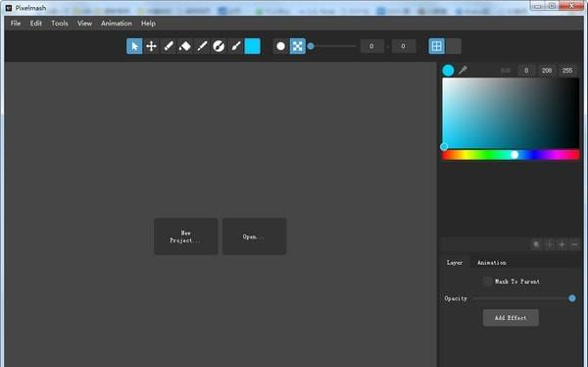Click the second icon of the layer list toolbar

[x=549, y=244]
